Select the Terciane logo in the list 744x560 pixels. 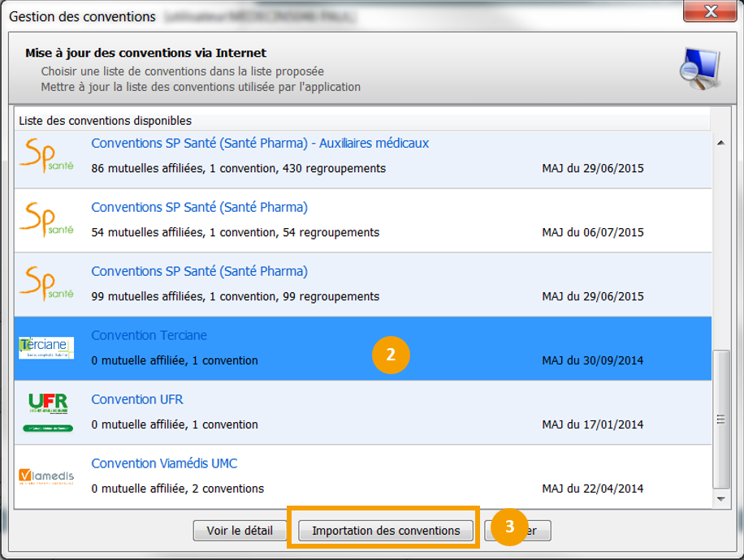[x=46, y=348]
